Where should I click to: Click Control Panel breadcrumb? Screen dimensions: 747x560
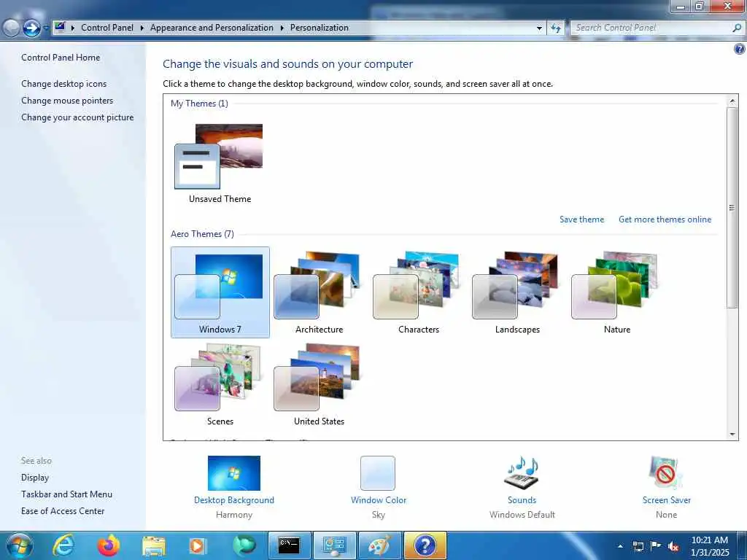point(107,28)
